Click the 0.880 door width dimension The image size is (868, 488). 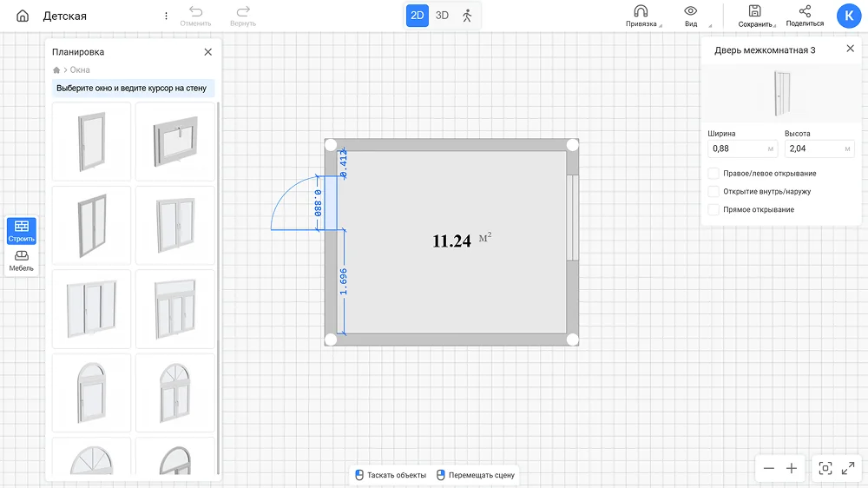pyautogui.click(x=319, y=203)
